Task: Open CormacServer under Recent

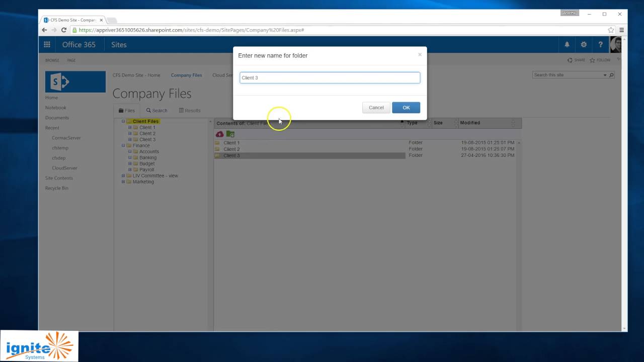Action: point(66,138)
